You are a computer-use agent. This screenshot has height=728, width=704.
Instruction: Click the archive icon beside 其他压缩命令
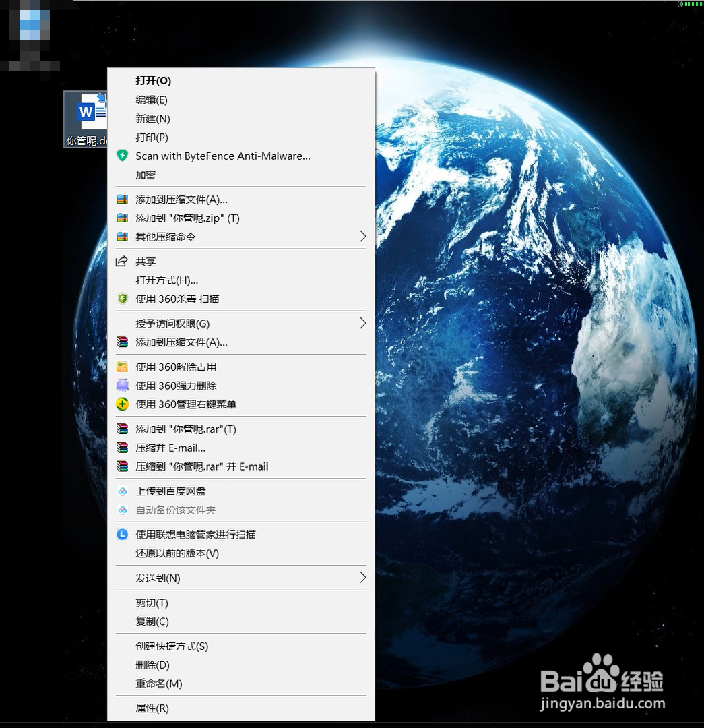click(x=122, y=237)
